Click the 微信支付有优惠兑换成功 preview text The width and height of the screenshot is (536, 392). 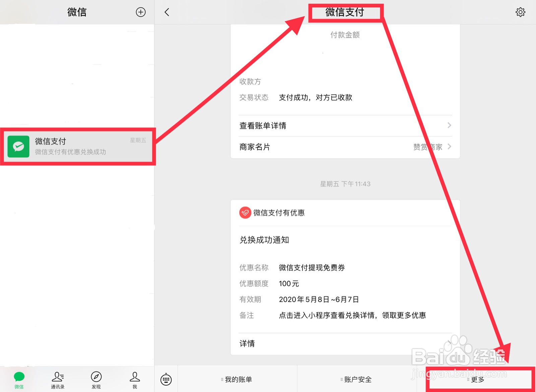[x=70, y=152]
